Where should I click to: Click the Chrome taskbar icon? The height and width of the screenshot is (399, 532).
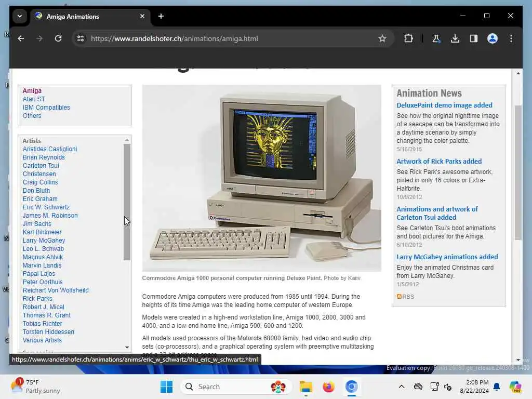(x=352, y=387)
